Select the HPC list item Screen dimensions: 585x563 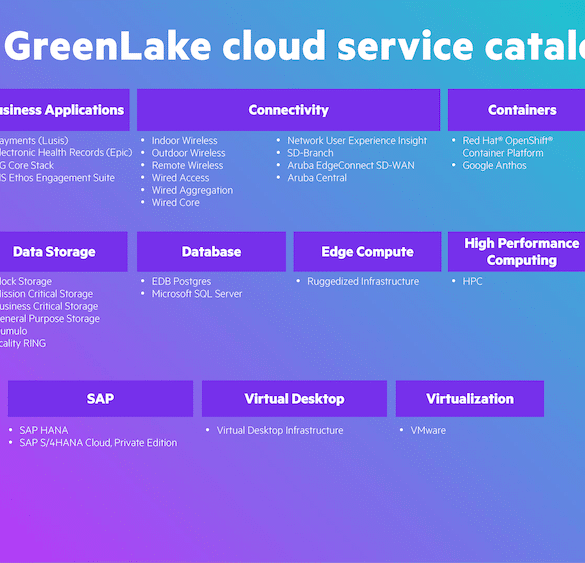point(472,281)
